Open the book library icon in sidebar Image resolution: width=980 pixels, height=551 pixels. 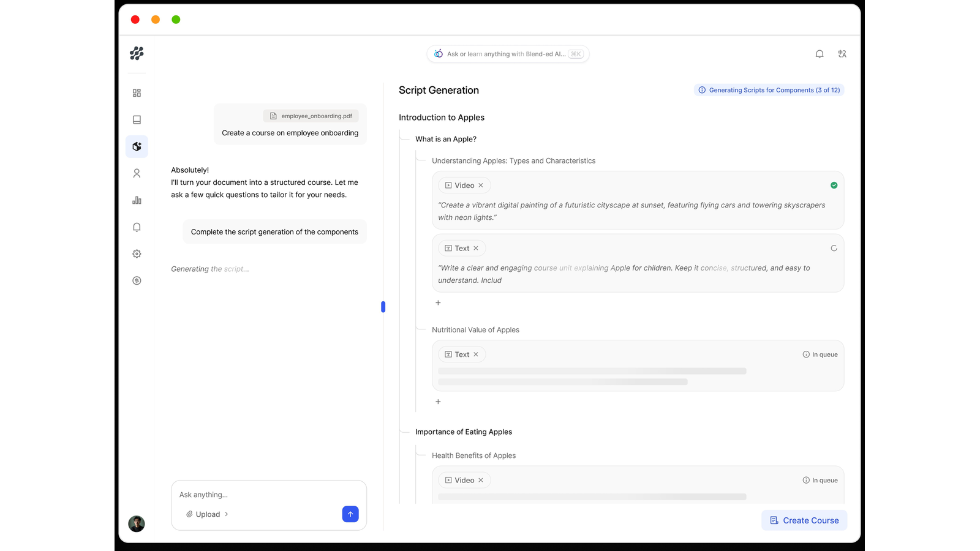click(137, 120)
